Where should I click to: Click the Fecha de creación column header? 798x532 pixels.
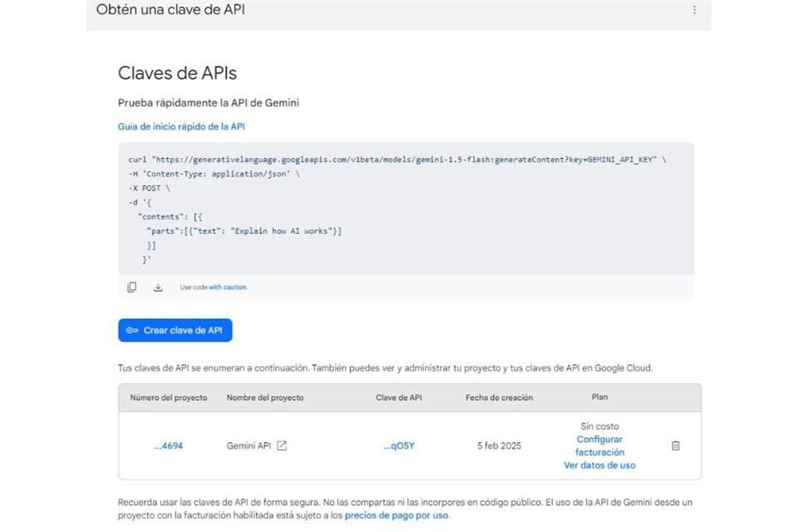point(500,397)
